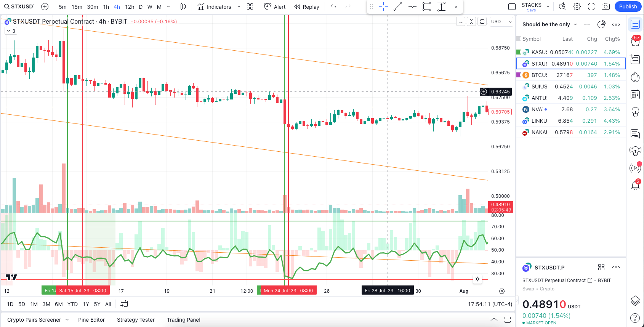644x327 pixels.
Task: Select vertical line tool in floating toolbar
Action: tap(456, 6)
